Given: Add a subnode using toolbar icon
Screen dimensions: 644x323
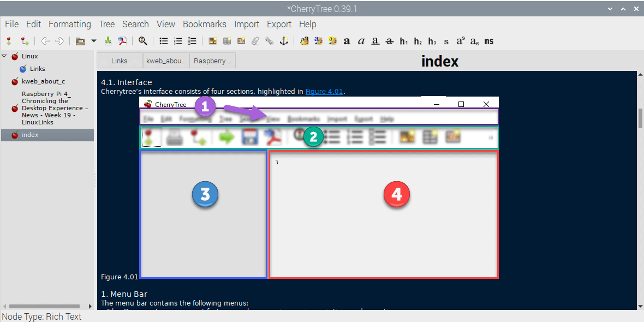Looking at the screenshot, I should point(25,41).
